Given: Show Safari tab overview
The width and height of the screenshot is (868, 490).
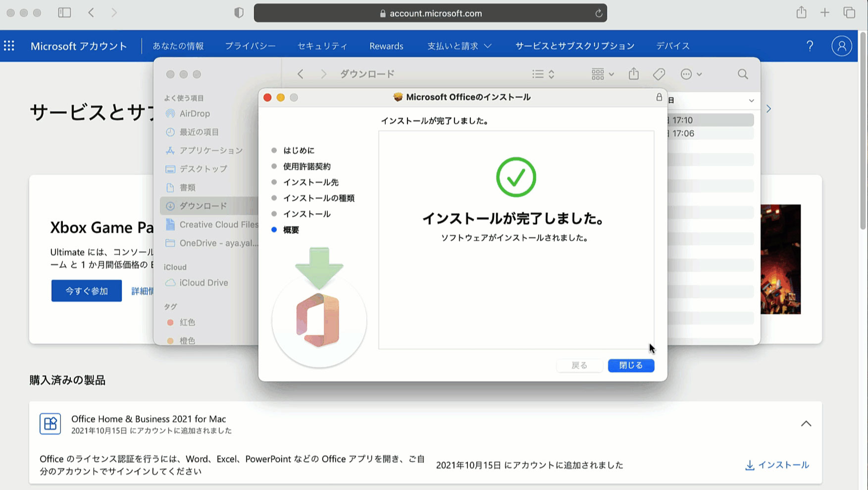Looking at the screenshot, I should [849, 13].
